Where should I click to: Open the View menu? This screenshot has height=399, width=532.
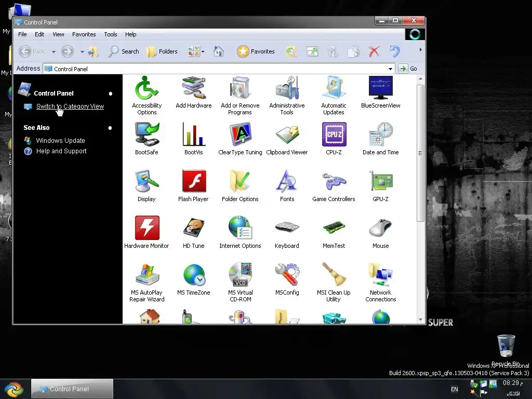58,34
